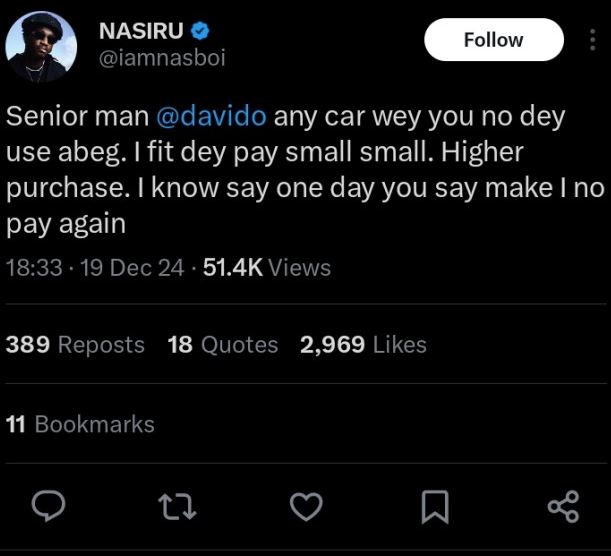Click the blue verified badge
Image resolution: width=611 pixels, height=556 pixels.
200,31
